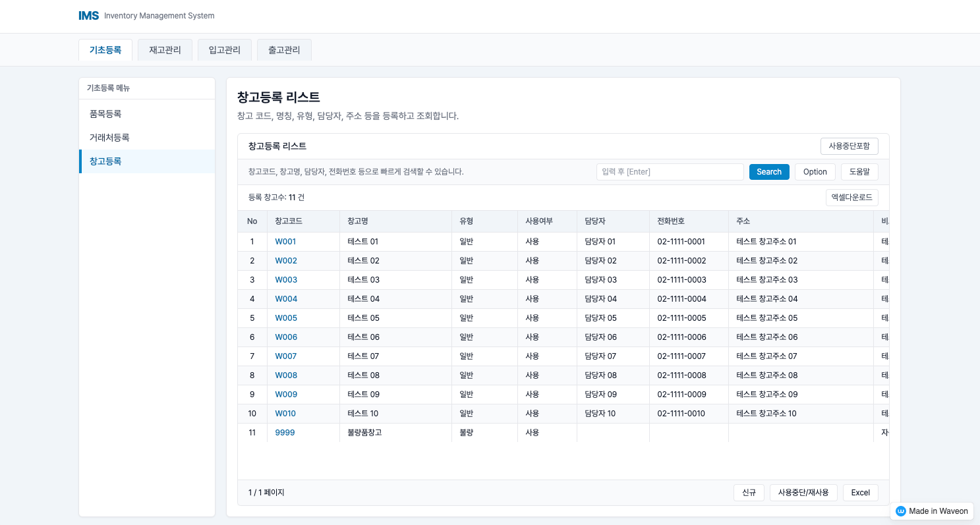This screenshot has height=525, width=980.
Task: Toggle the 사용중단포함 filter
Action: (849, 146)
